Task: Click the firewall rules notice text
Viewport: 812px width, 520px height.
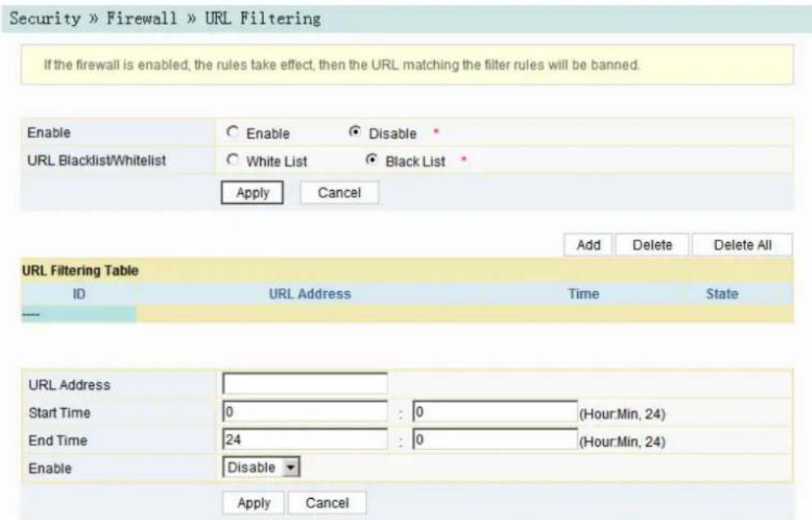Action: click(341, 65)
